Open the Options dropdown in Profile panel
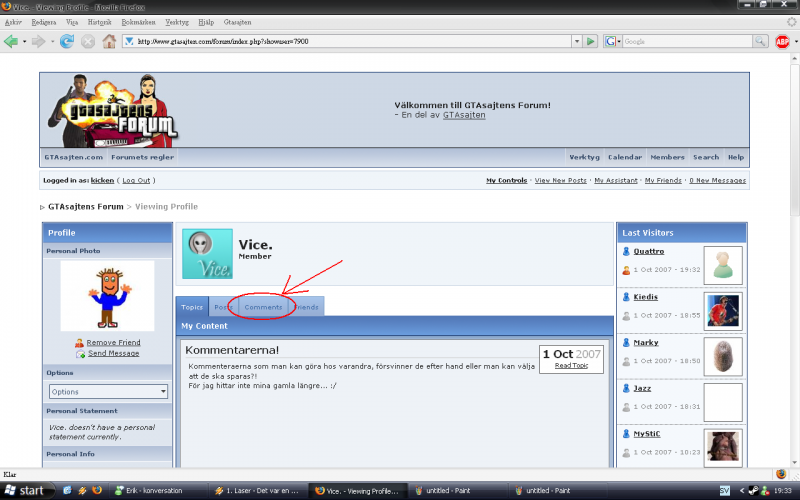Viewport: 800px width, 500px height. (108, 392)
